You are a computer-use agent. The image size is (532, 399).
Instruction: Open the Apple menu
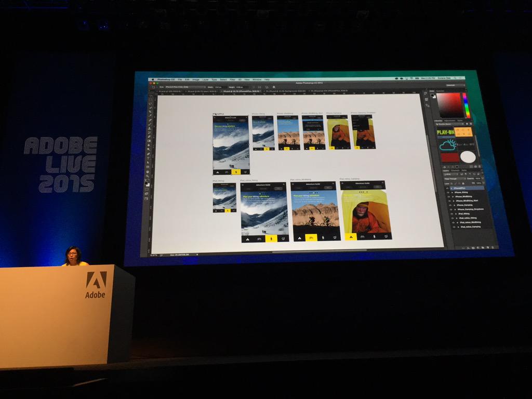click(x=153, y=79)
